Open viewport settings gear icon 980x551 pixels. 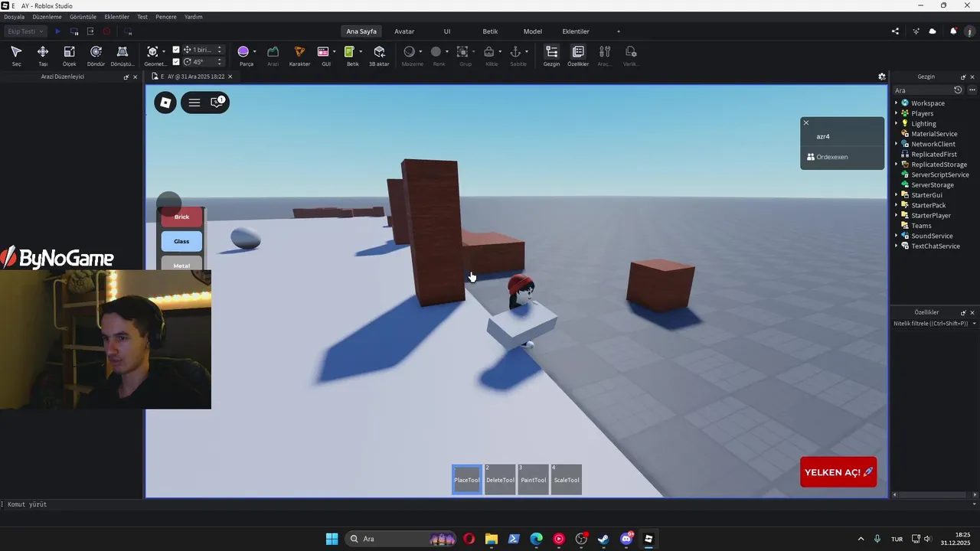tap(882, 77)
